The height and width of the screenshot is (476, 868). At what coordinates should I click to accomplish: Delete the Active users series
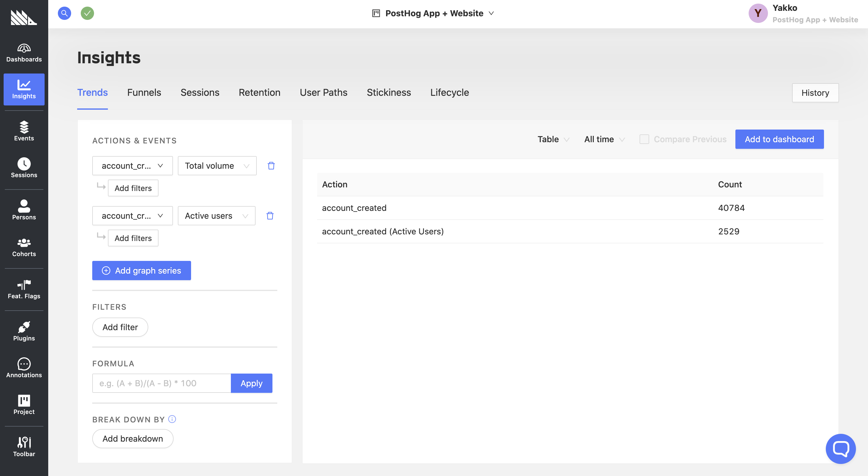[270, 216]
